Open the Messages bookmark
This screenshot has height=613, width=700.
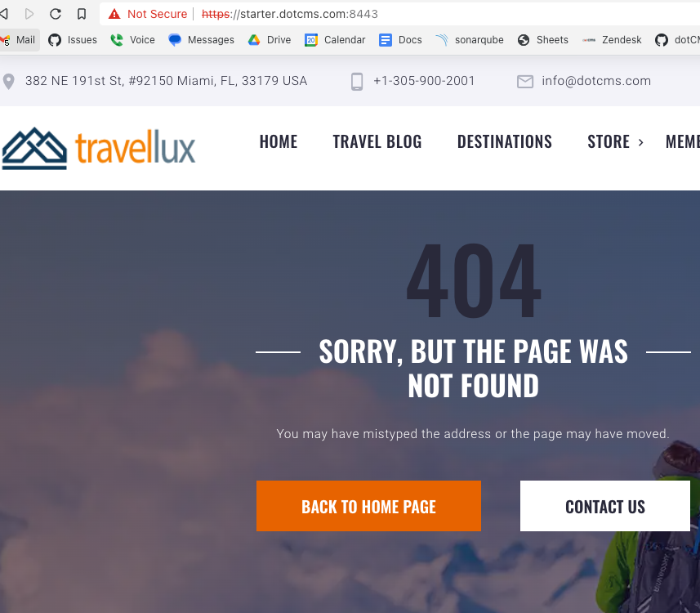201,40
